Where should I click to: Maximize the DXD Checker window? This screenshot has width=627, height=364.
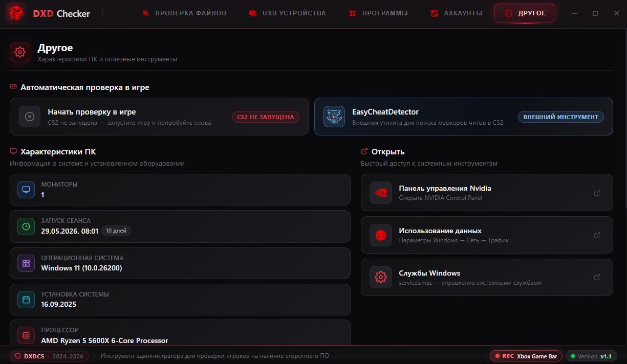coord(595,13)
